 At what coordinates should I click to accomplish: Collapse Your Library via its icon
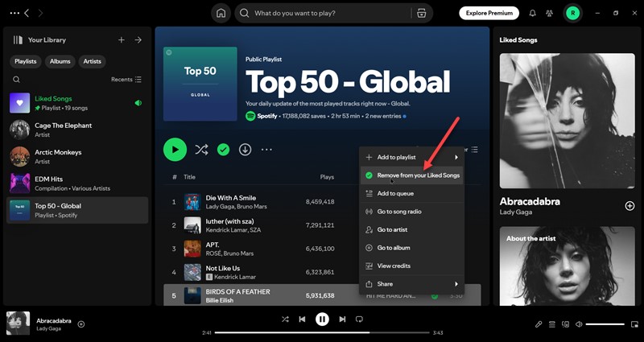[x=18, y=39]
